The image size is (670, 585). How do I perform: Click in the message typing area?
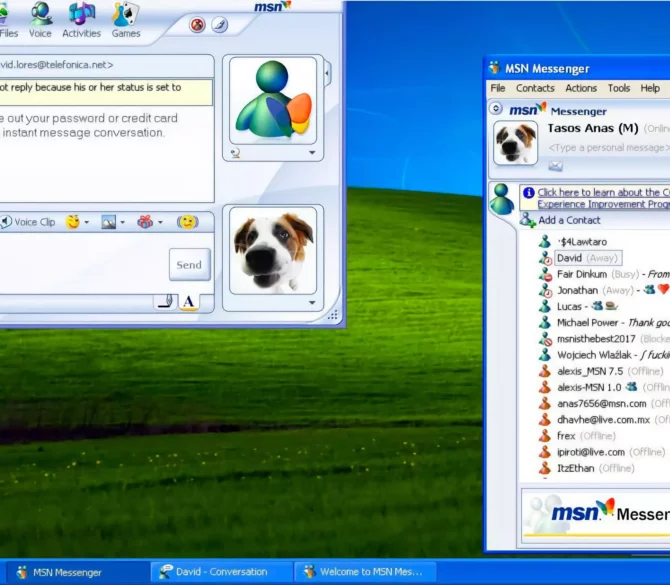pyautogui.click(x=83, y=264)
